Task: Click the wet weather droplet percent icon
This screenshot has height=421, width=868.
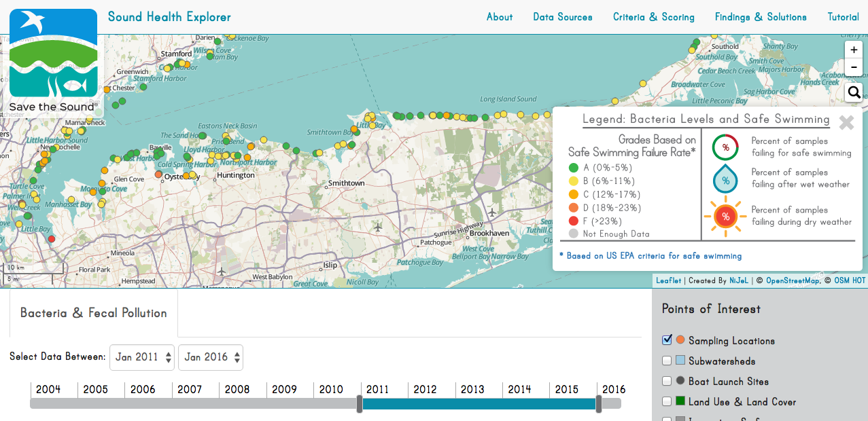Action: 725,179
